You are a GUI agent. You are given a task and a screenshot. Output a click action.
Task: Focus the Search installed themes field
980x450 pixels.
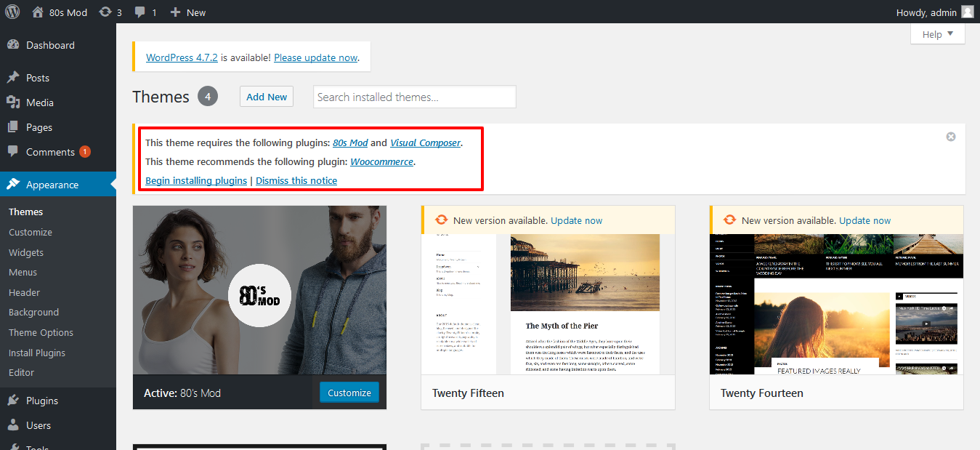(415, 97)
